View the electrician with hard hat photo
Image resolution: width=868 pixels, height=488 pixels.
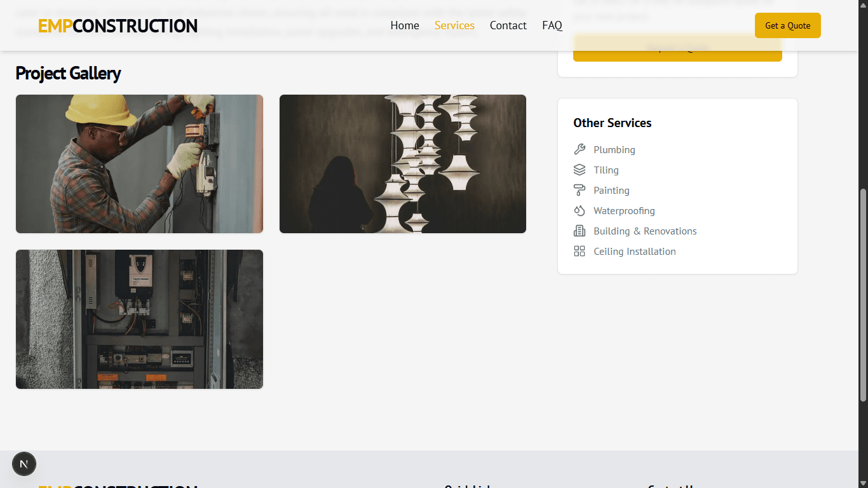tap(139, 164)
